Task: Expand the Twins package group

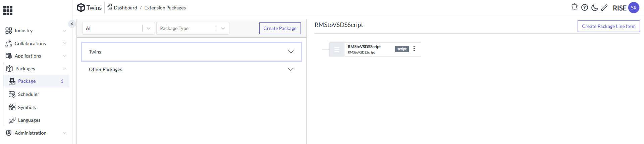Action: pyautogui.click(x=192, y=52)
